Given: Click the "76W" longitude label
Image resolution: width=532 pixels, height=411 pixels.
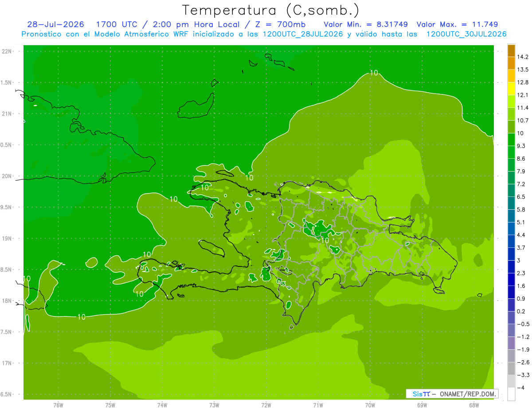Looking at the screenshot, I should point(58,405).
